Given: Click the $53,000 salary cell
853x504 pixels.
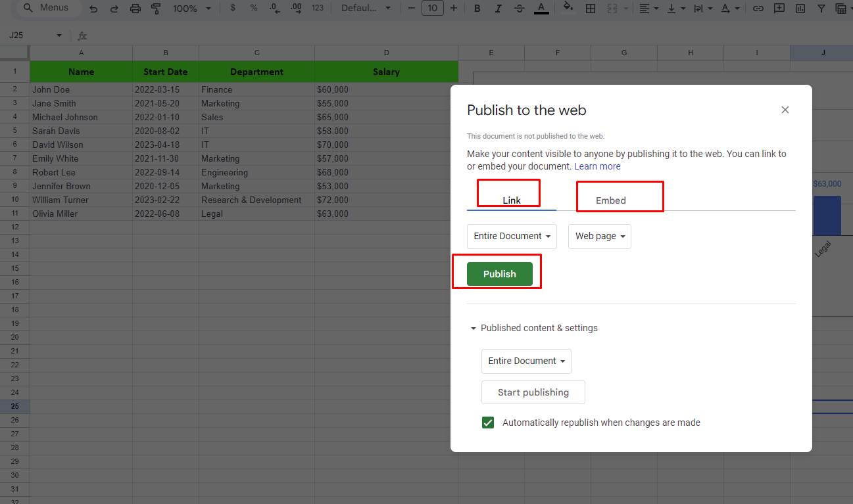Looking at the screenshot, I should click(x=383, y=186).
